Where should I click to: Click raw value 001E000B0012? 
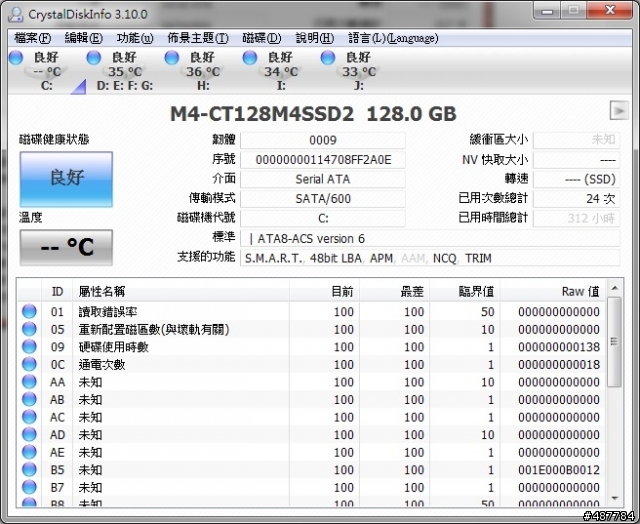(x=559, y=470)
